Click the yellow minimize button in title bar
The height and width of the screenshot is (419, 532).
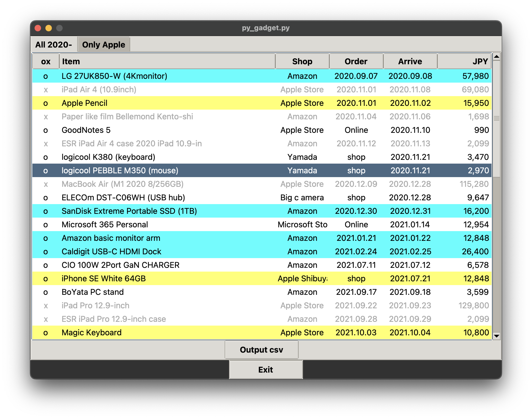pyautogui.click(x=48, y=28)
